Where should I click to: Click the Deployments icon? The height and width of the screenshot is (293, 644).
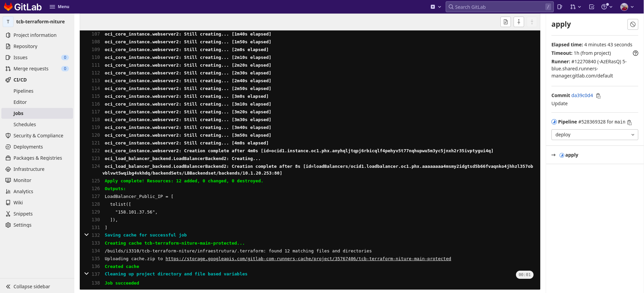8,147
